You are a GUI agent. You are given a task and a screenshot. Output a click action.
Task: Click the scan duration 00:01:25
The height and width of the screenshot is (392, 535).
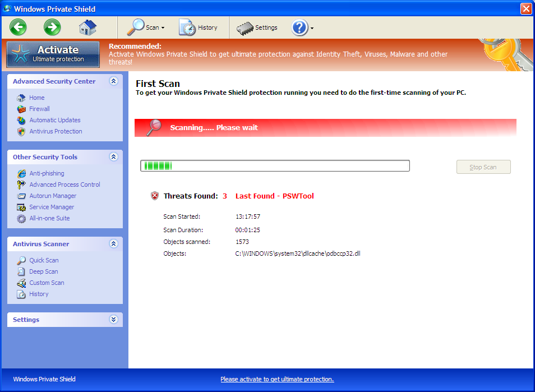[248, 230]
